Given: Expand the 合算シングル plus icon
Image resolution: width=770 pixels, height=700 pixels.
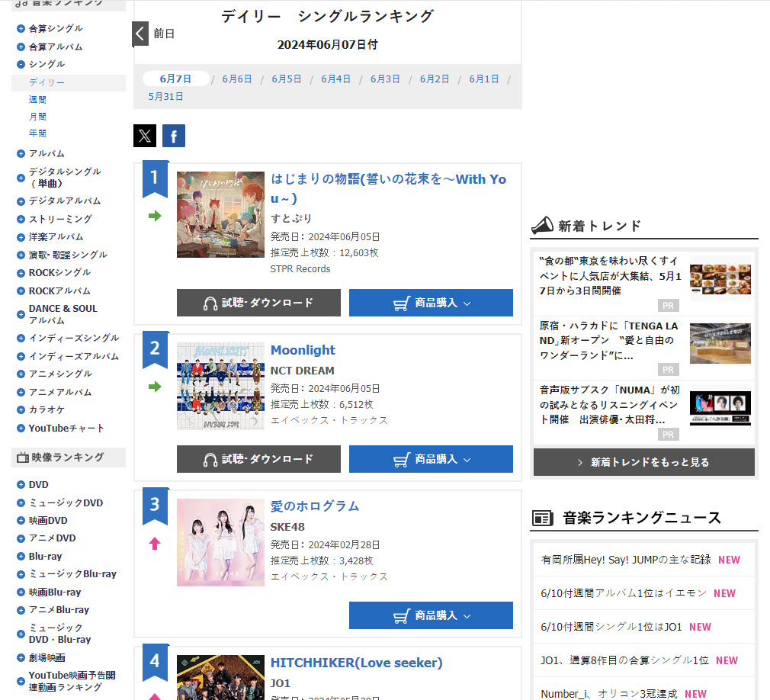Looking at the screenshot, I should (21, 28).
